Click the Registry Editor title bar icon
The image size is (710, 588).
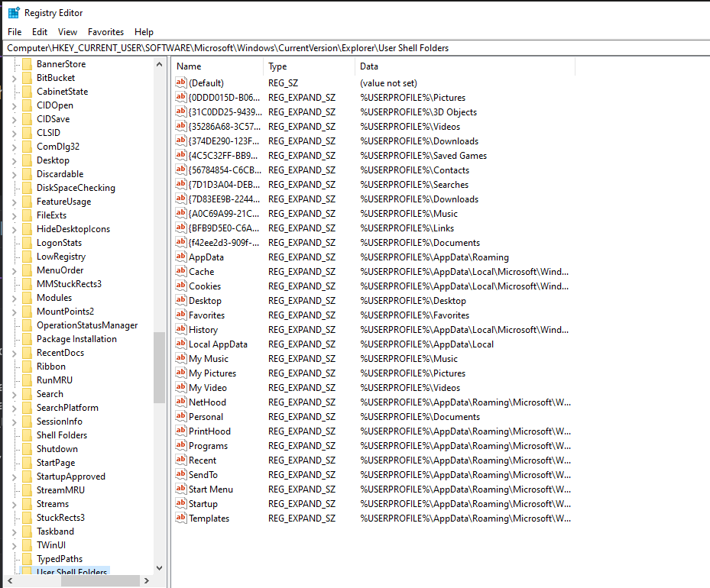14,13
